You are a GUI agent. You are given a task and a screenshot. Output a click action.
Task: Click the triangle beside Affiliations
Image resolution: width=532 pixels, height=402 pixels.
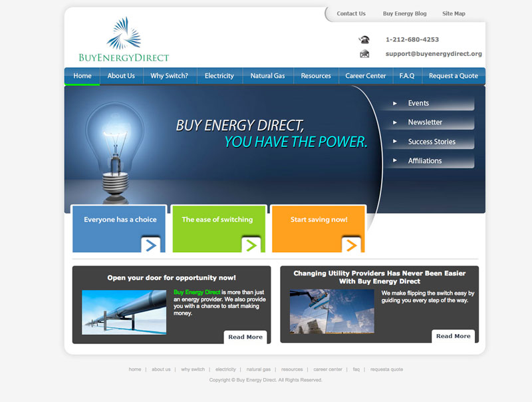coord(395,160)
